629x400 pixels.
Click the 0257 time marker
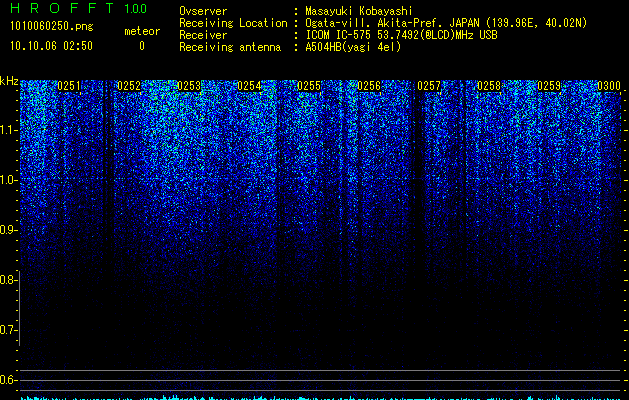pyautogui.click(x=429, y=86)
